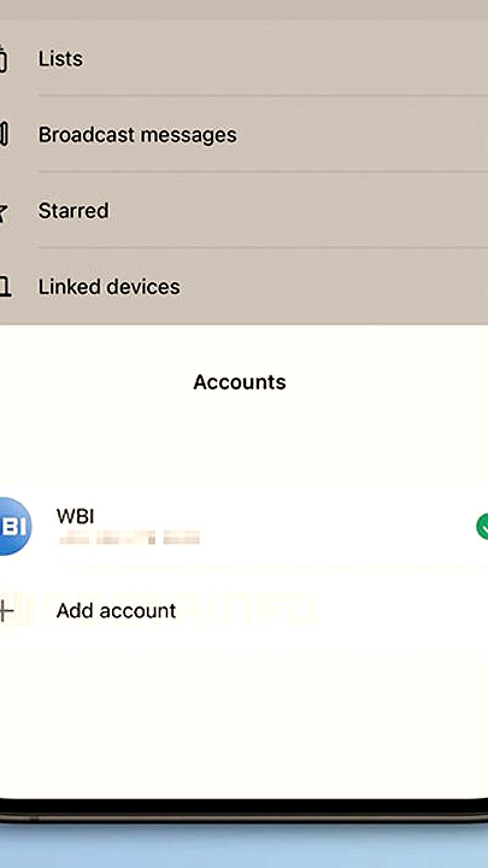
Task: Open Broadcast messages
Action: click(137, 134)
